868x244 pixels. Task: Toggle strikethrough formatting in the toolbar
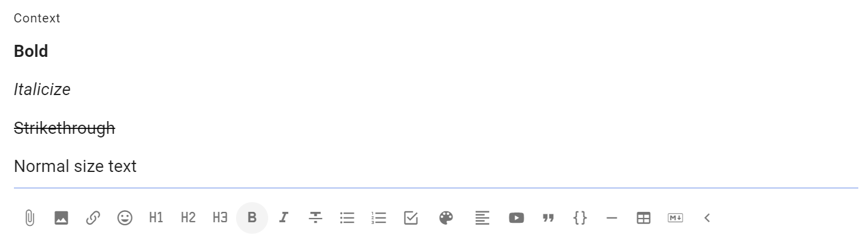click(x=315, y=218)
